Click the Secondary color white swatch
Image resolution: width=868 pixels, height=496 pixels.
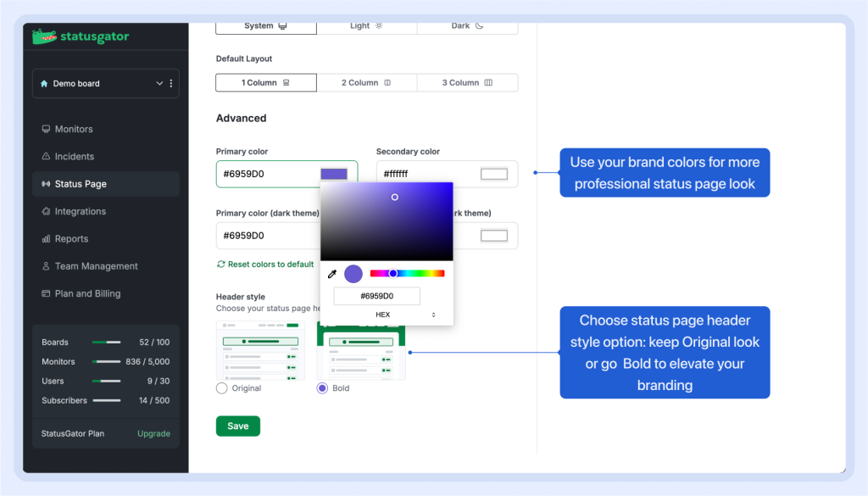pyautogui.click(x=494, y=174)
